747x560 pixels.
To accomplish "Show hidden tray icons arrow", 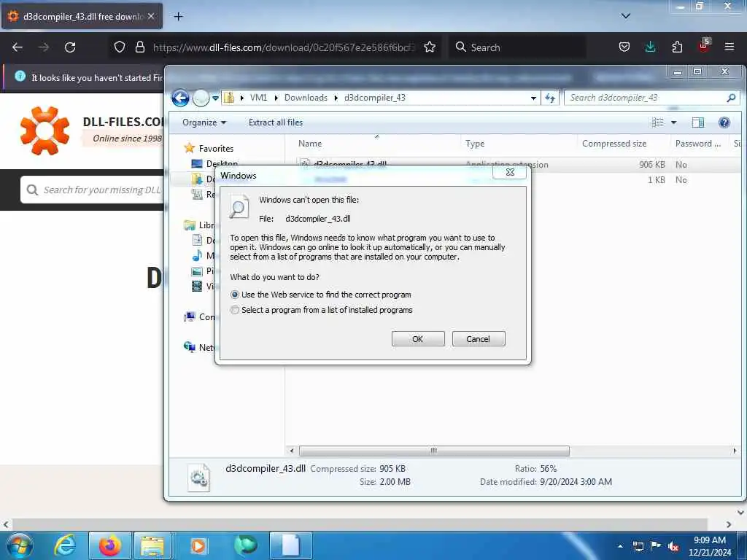I will [x=620, y=546].
